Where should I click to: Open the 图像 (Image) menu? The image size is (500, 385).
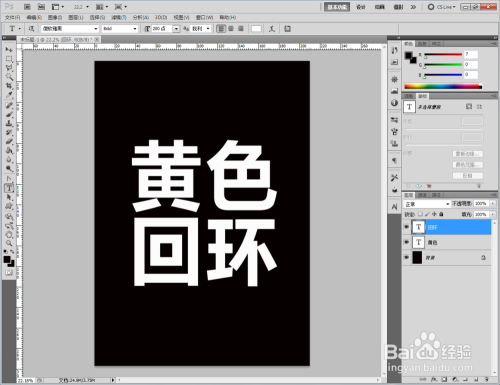[55, 17]
